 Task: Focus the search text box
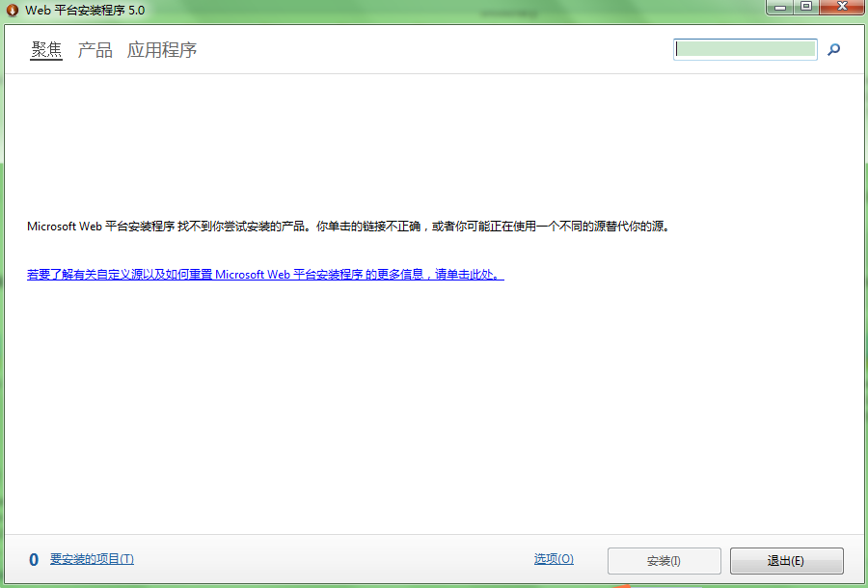coord(746,49)
